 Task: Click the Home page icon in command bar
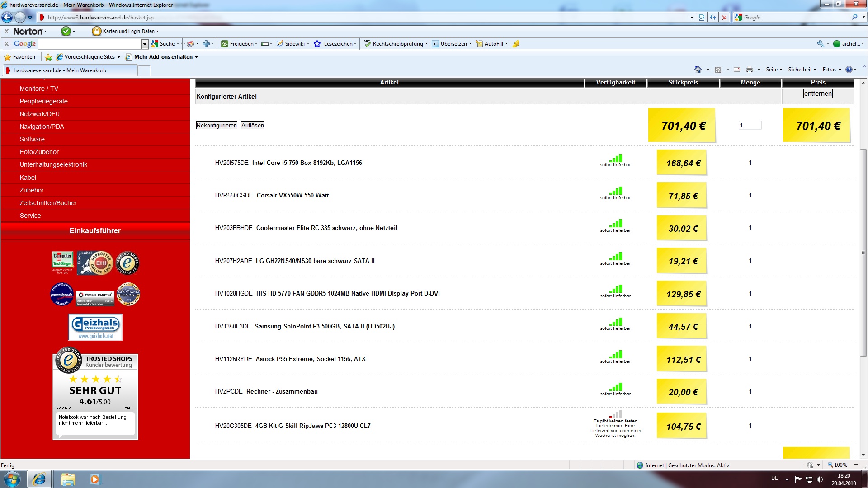[x=698, y=70]
